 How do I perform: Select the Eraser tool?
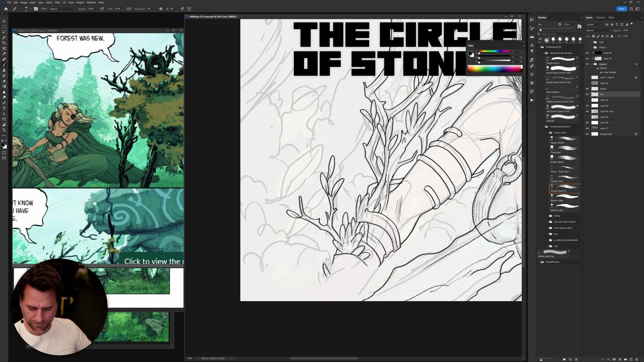point(4,81)
